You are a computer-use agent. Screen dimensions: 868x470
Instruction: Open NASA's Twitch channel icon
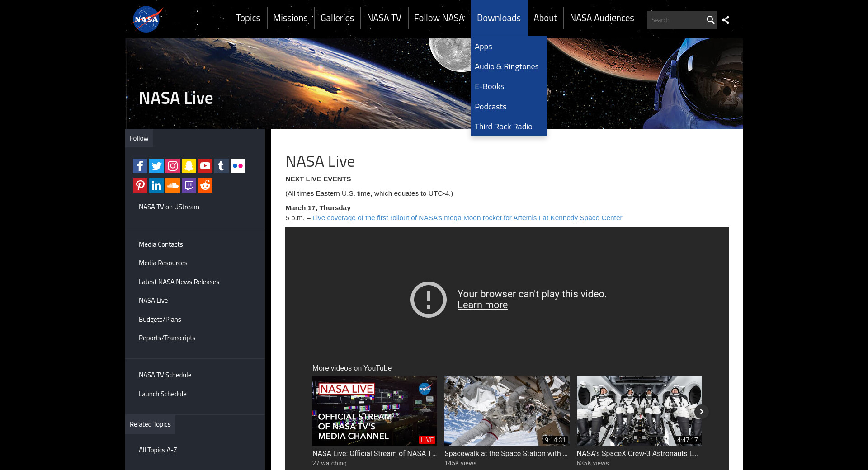(x=189, y=185)
